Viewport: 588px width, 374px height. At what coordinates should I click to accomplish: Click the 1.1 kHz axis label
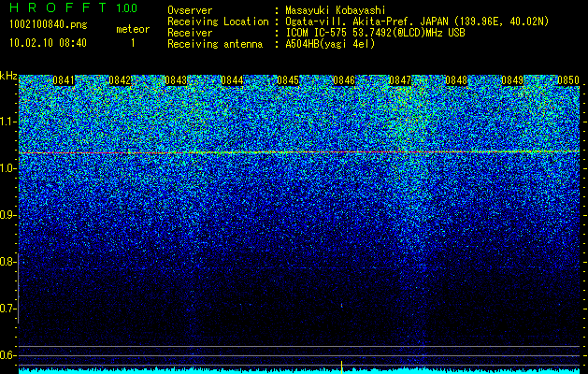pos(7,122)
